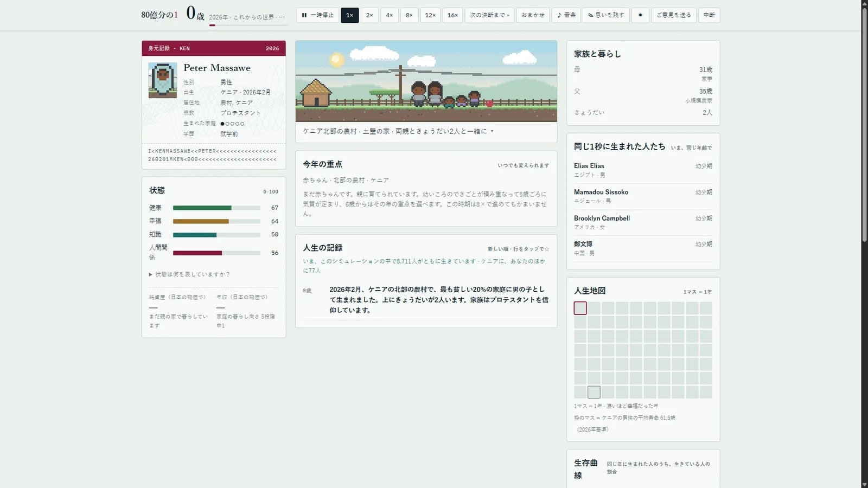Open ご意見を送る feedback button

(674, 15)
